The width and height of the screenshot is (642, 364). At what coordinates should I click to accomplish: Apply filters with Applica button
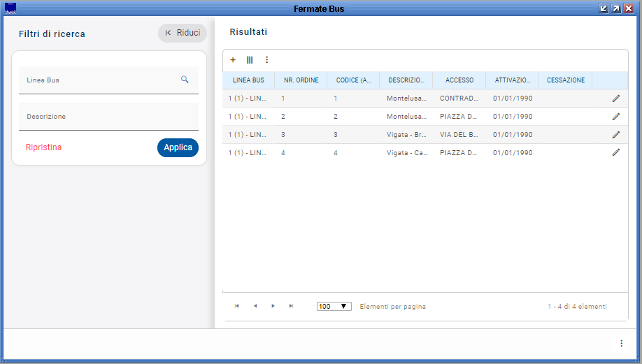click(178, 147)
